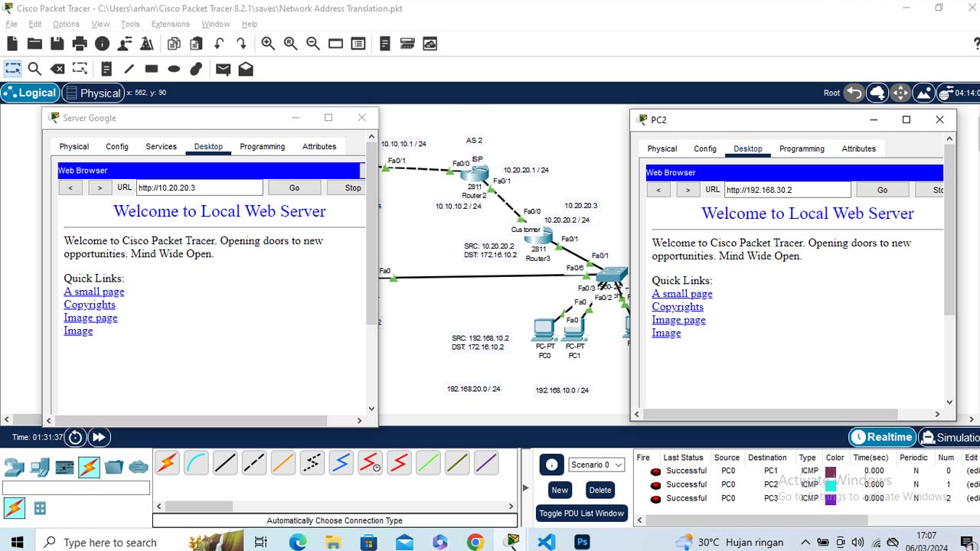980x551 pixels.
Task: Switch to Realtime mode
Action: click(x=882, y=437)
